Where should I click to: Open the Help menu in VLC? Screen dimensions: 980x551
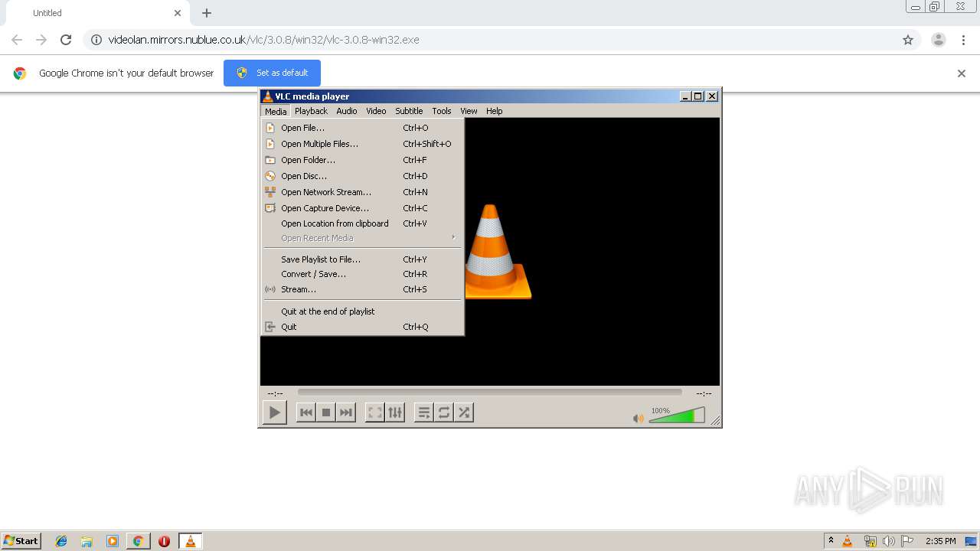[x=495, y=111]
